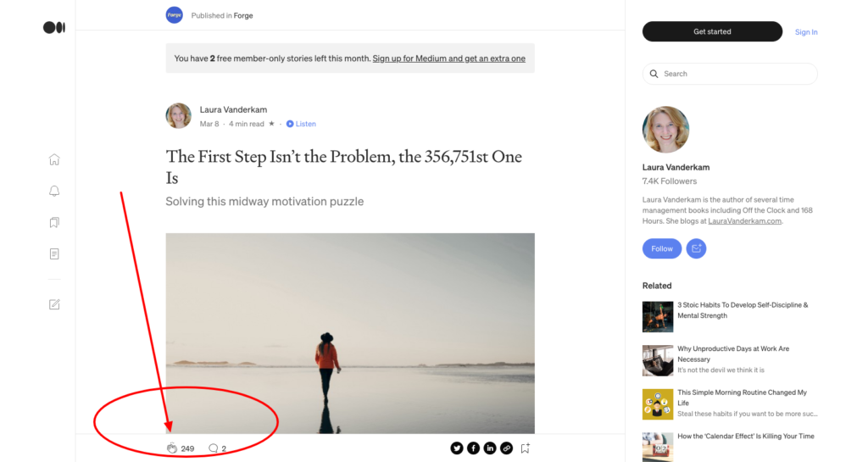Image resolution: width=868 pixels, height=462 pixels.
Task: Subscribe to Laura Vanderkam's emails
Action: 696,248
